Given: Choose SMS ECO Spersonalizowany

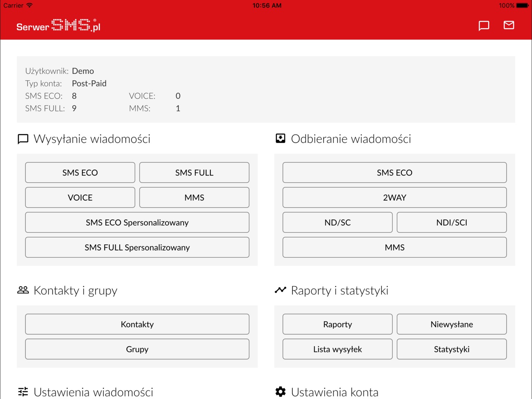Looking at the screenshot, I should 137,222.
